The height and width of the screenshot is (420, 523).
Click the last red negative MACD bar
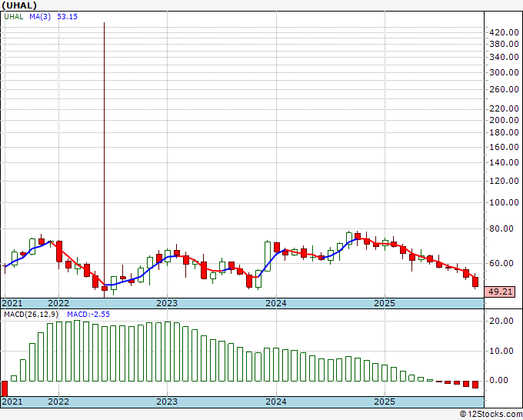coord(475,385)
